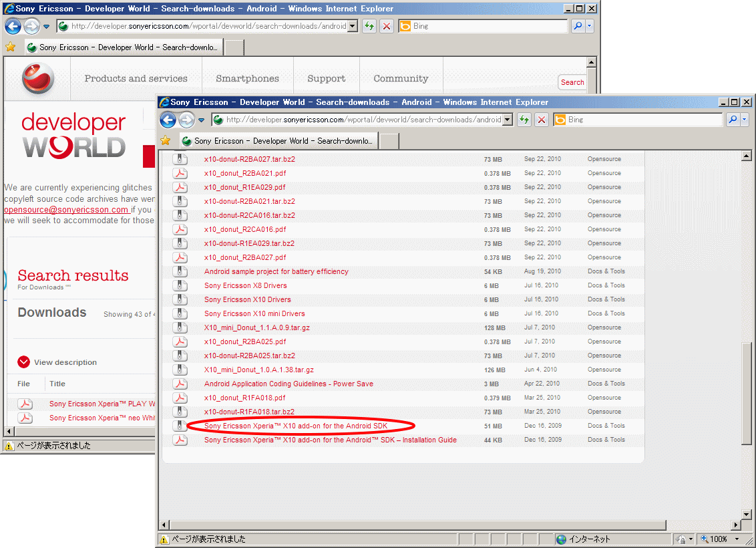The image size is (756, 548).
Task: Click the horizontal scrollbar in front window
Action: click(x=419, y=525)
